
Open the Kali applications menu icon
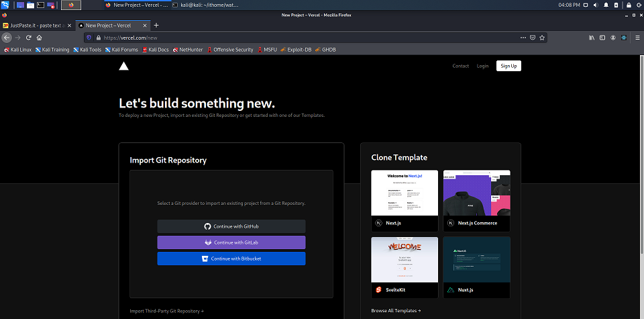[x=5, y=5]
